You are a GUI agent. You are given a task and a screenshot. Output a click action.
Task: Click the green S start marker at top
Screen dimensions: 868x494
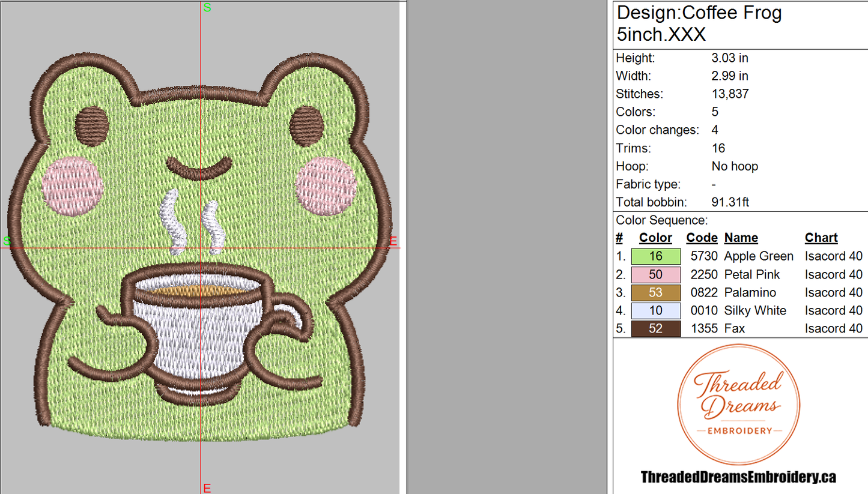pyautogui.click(x=207, y=8)
